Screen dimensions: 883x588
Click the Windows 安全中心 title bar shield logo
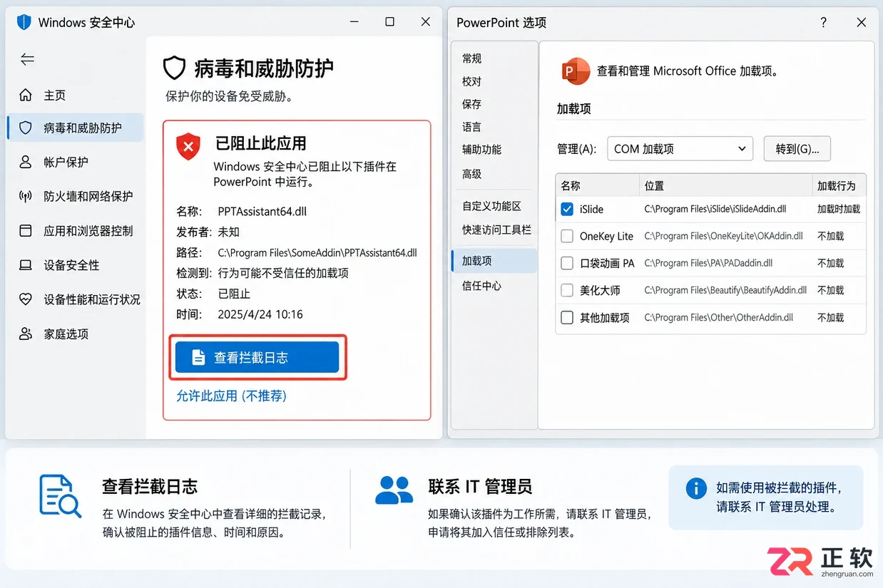[24, 22]
